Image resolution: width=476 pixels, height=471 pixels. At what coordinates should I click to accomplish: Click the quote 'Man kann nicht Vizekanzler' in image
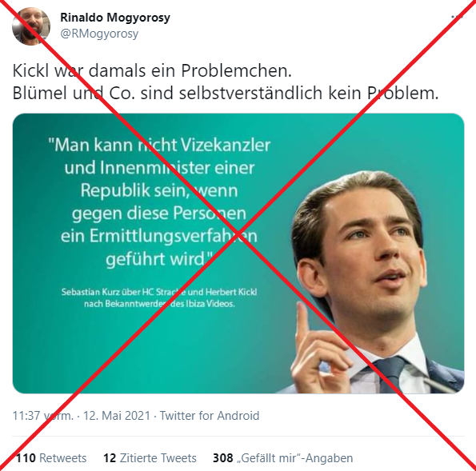(159, 145)
